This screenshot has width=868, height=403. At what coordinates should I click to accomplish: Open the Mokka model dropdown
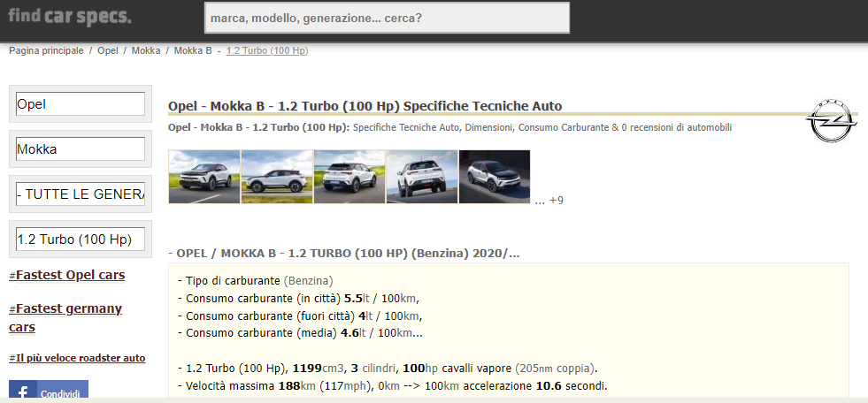81,149
